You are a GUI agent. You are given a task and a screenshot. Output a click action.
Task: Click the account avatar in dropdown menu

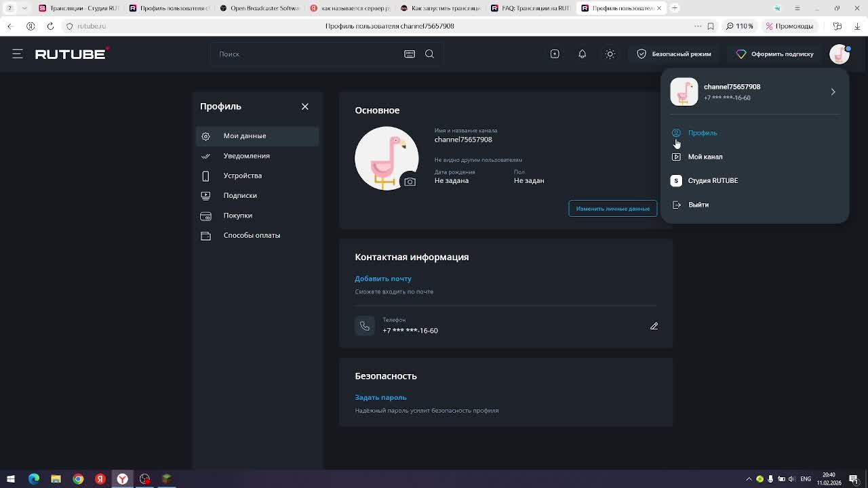pos(684,91)
